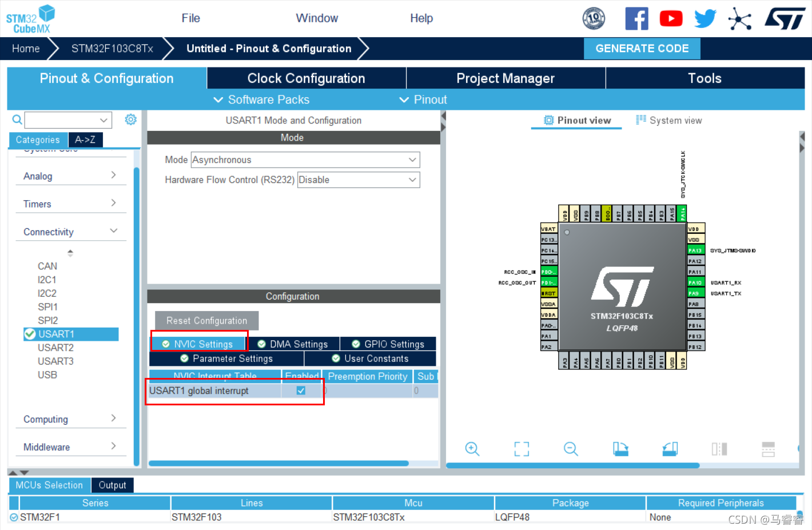Click inside the peripheral search input field
The width and height of the screenshot is (812, 530).
click(61, 120)
